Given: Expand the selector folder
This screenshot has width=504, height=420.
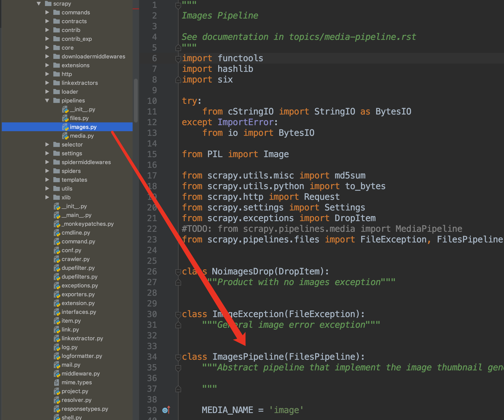Looking at the screenshot, I should coord(47,144).
